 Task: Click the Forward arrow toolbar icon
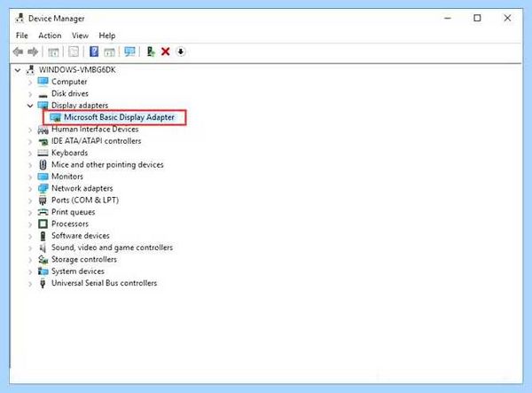(x=33, y=52)
